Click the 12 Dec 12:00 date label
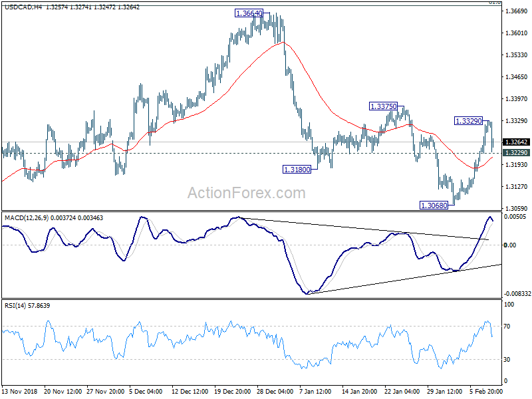This screenshot has height=399, width=532. coord(190,391)
